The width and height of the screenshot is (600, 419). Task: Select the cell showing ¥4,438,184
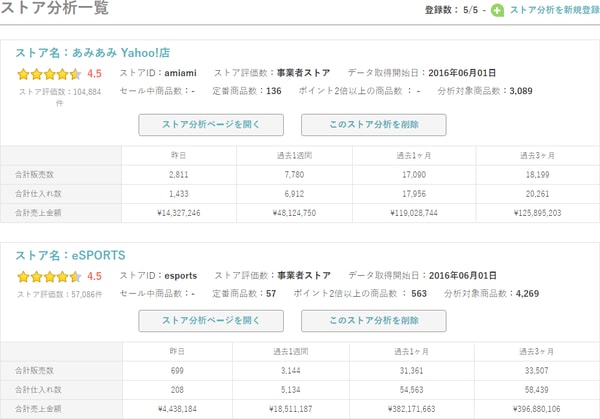click(x=178, y=409)
